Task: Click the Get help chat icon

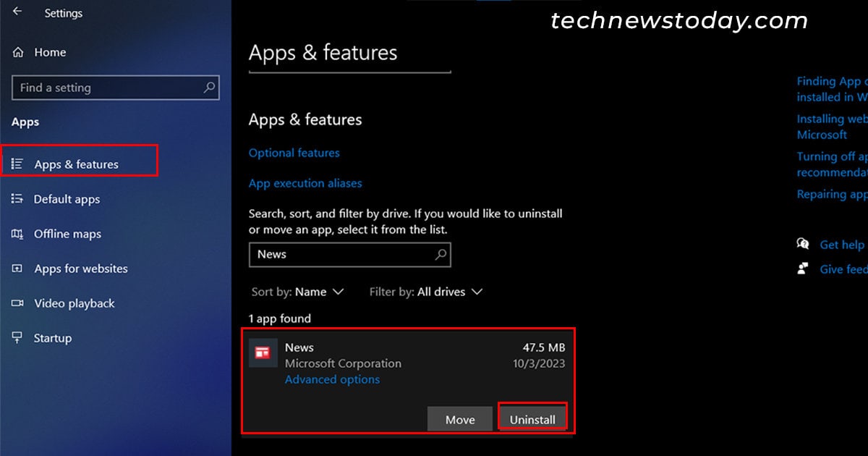Action: tap(803, 244)
